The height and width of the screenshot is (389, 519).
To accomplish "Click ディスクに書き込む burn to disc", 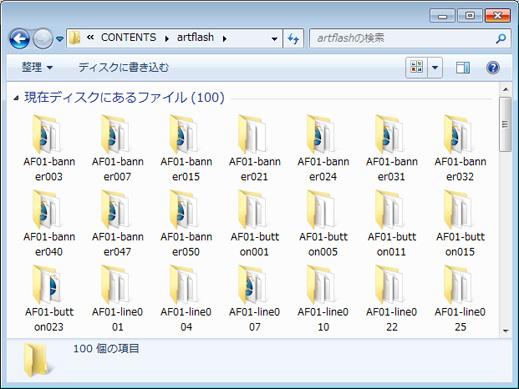I will [123, 68].
